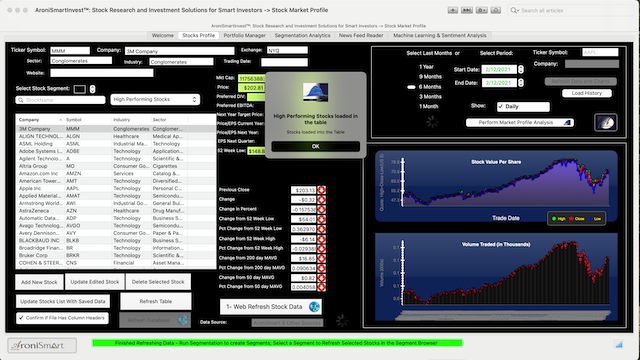Image resolution: width=640 pixels, height=360 pixels.
Task: Click the Refresh Table button
Action: click(156, 301)
